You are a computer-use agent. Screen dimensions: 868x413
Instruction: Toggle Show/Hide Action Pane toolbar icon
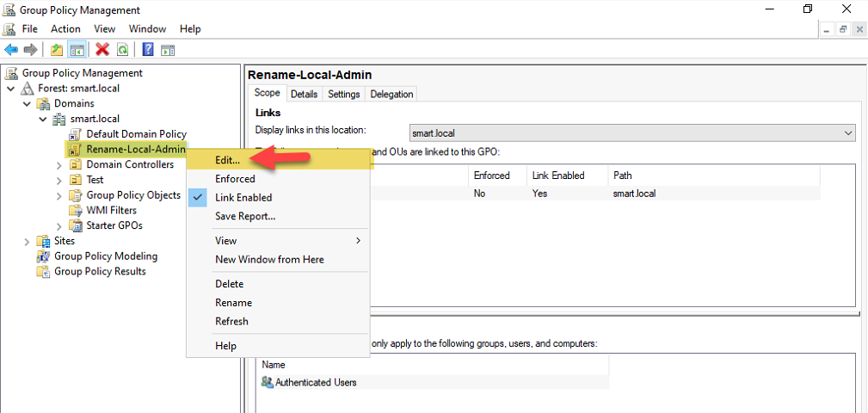click(168, 50)
